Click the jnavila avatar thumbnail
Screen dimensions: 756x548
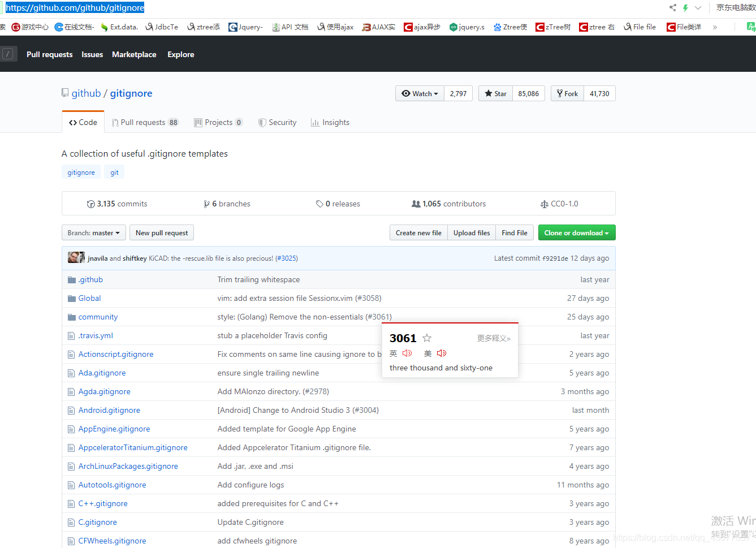[74, 258]
